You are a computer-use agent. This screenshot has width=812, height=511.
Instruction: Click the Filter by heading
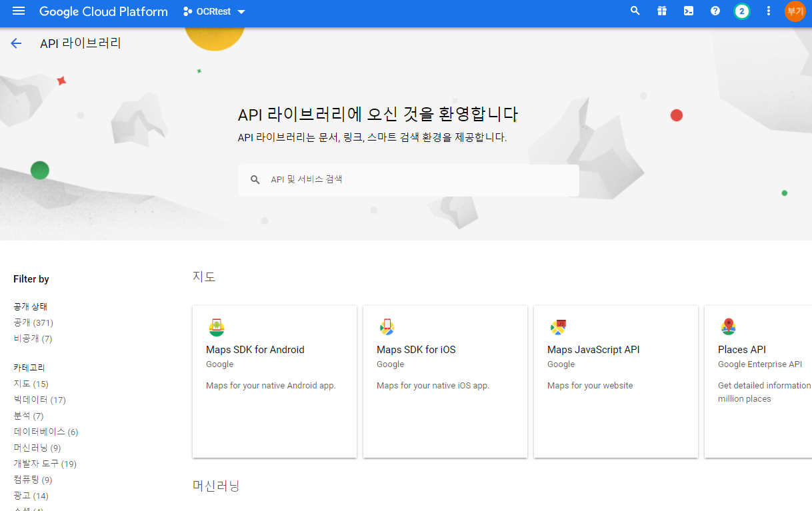tap(31, 279)
